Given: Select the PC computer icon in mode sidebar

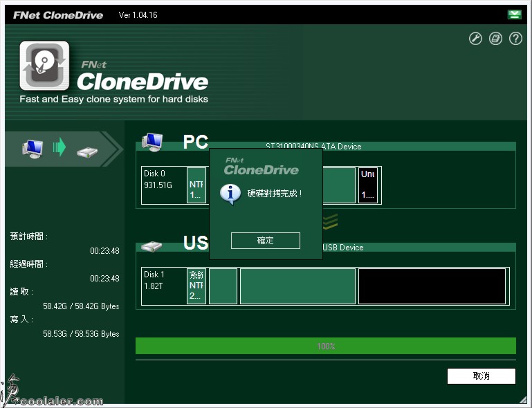Looking at the screenshot, I should pos(33,149).
